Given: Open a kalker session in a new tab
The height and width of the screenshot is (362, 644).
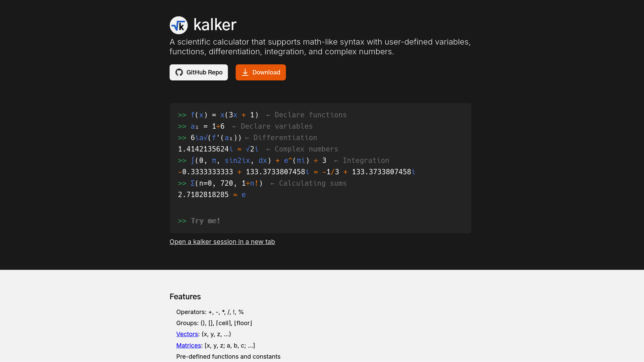Looking at the screenshot, I should coord(222,241).
